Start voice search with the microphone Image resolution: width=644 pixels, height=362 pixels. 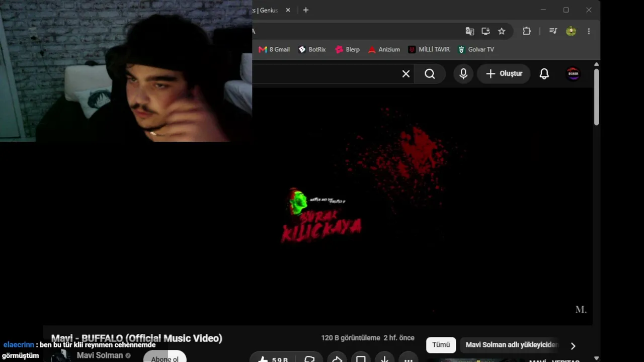click(x=463, y=74)
